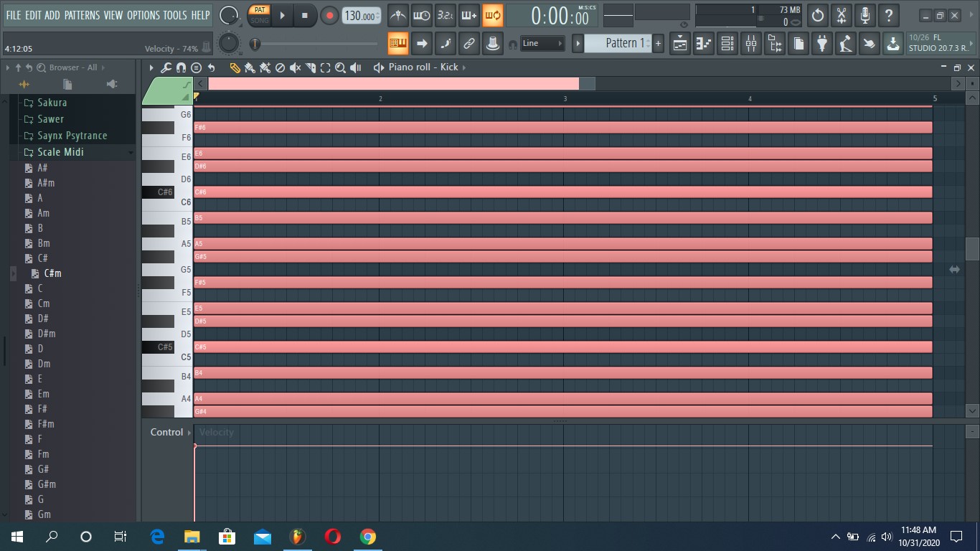Switch to SONG mode
Viewport: 980px width, 551px height.
click(260, 20)
